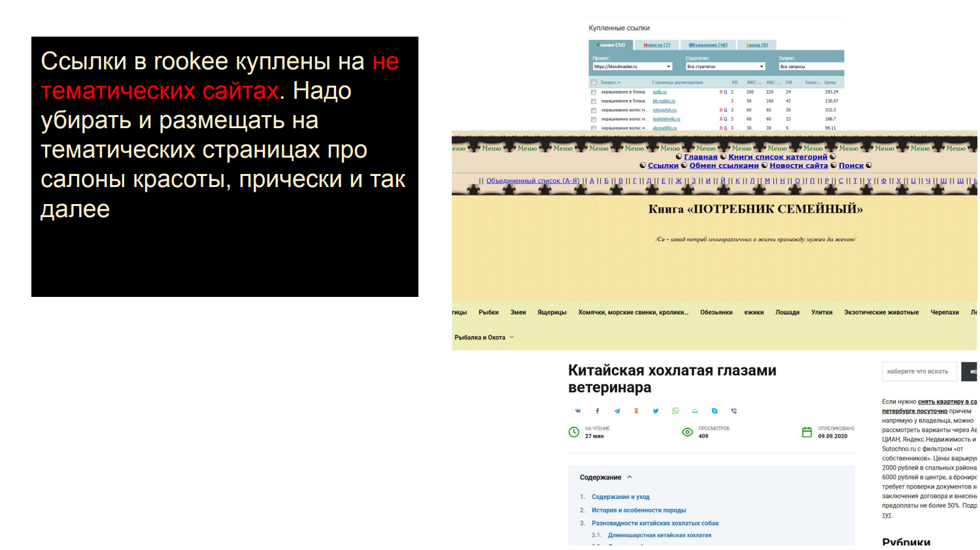The image size is (980, 550).
Task: Follow the 'История и особенности породы' link
Action: (x=639, y=510)
